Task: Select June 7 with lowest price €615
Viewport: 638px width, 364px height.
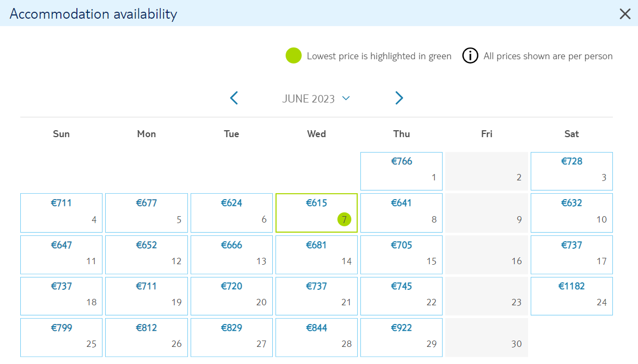Action: click(317, 213)
